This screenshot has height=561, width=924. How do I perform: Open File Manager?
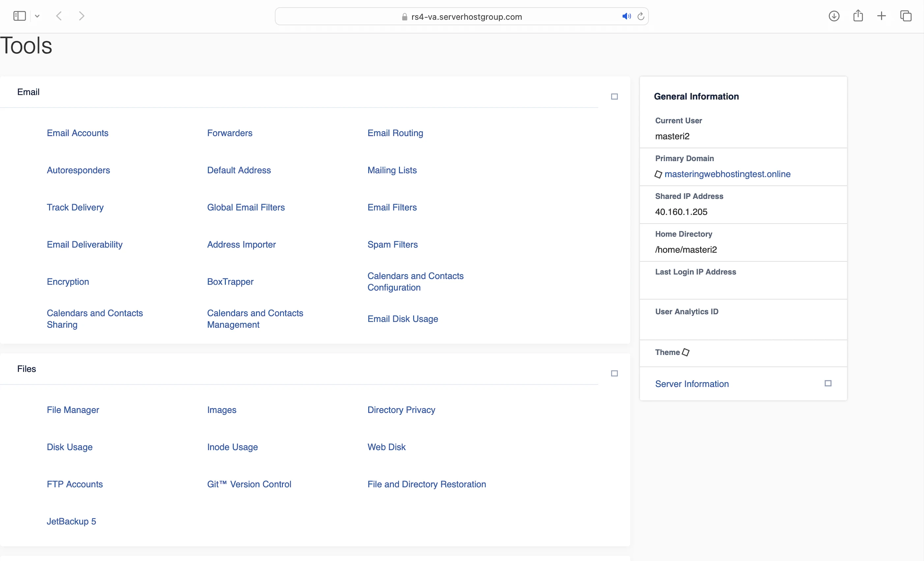73,410
